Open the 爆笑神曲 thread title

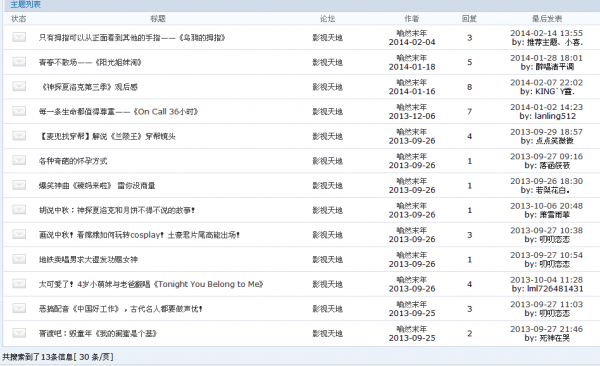pos(97,186)
